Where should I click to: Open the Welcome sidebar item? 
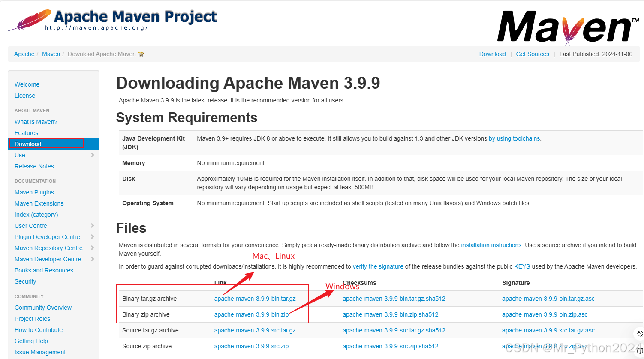pos(27,84)
